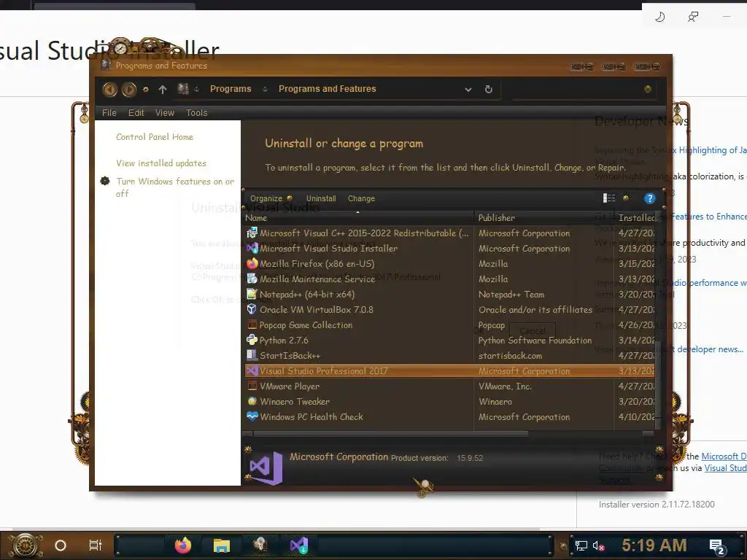Screen dimensions: 747x560
Task: Select the Popcap Game Collection entry
Action: pyautogui.click(x=449, y=325)
